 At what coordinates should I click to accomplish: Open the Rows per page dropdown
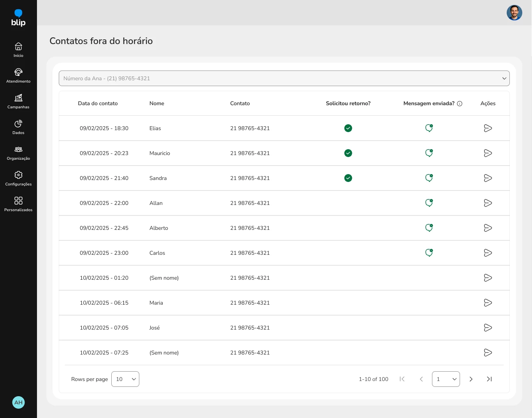click(x=125, y=379)
